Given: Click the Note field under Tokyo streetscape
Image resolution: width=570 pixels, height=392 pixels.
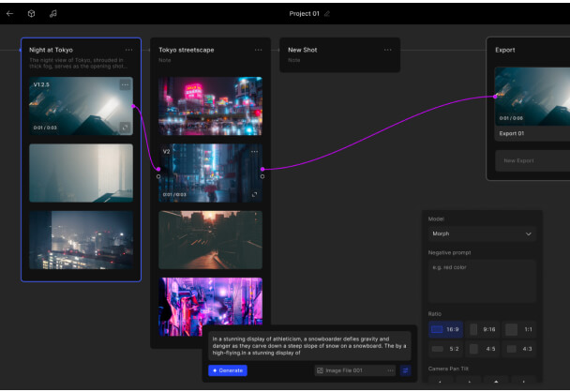Looking at the screenshot, I should (x=165, y=60).
